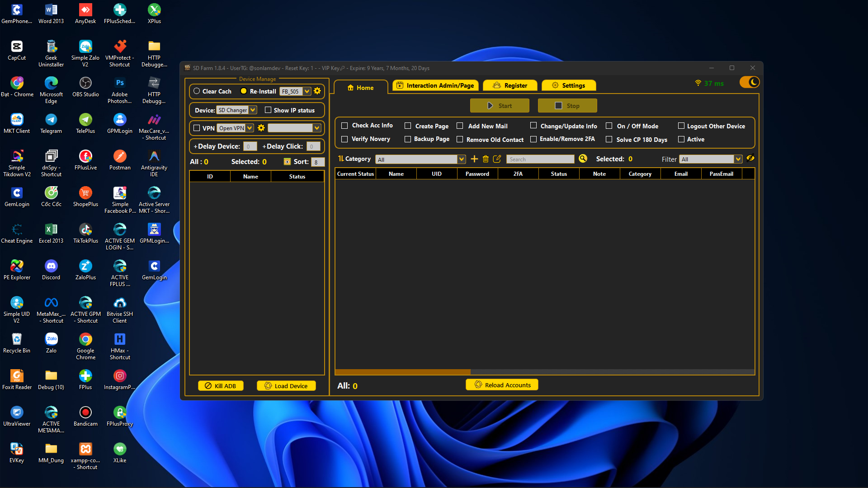
Task: Open Excel 2013 desktop icon
Action: [51, 233]
